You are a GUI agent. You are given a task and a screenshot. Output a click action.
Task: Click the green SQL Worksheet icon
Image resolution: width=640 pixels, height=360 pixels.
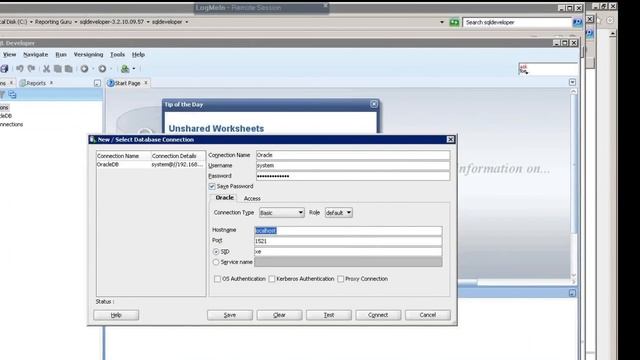tap(125, 69)
